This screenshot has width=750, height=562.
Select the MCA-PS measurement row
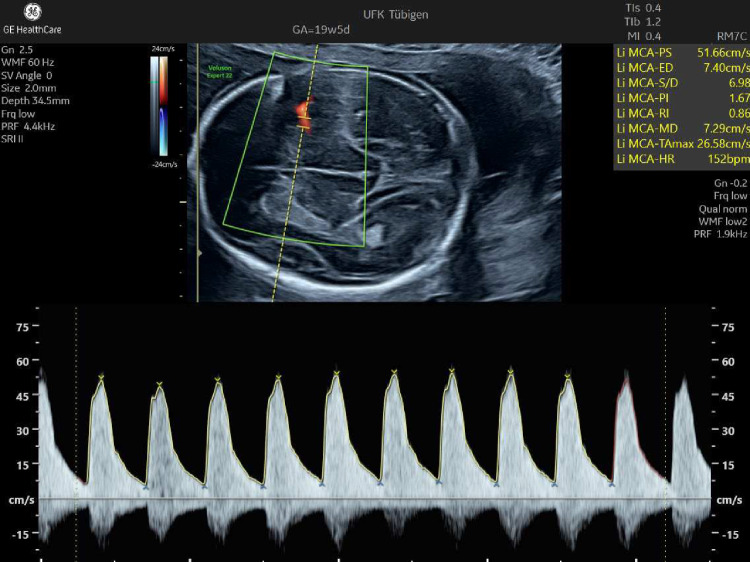(680, 51)
